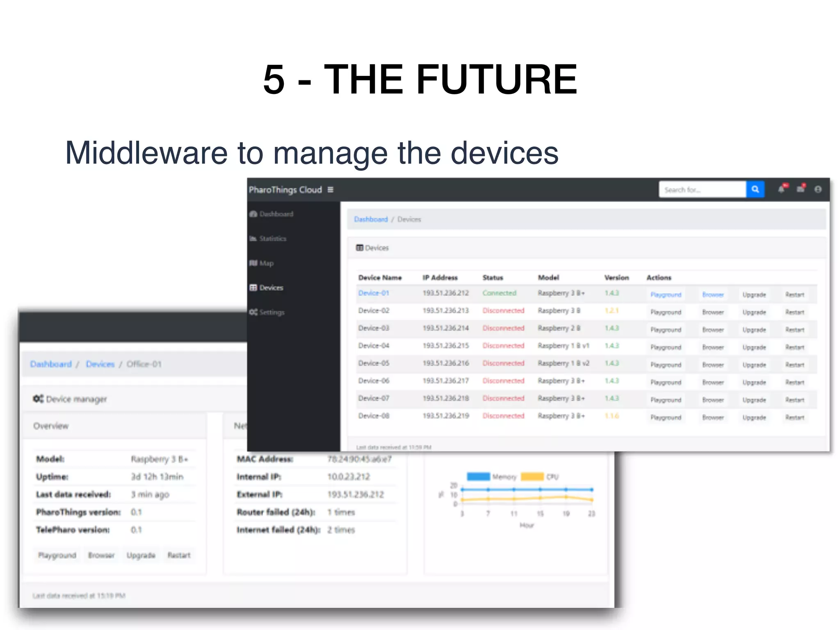
Task: Click Playground in Device manager overview
Action: 57,555
